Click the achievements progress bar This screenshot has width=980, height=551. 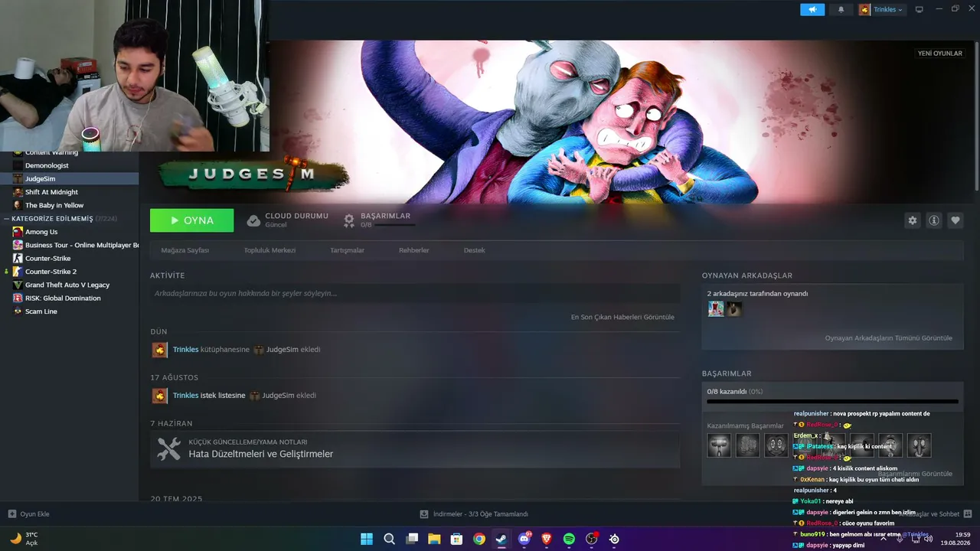point(833,401)
